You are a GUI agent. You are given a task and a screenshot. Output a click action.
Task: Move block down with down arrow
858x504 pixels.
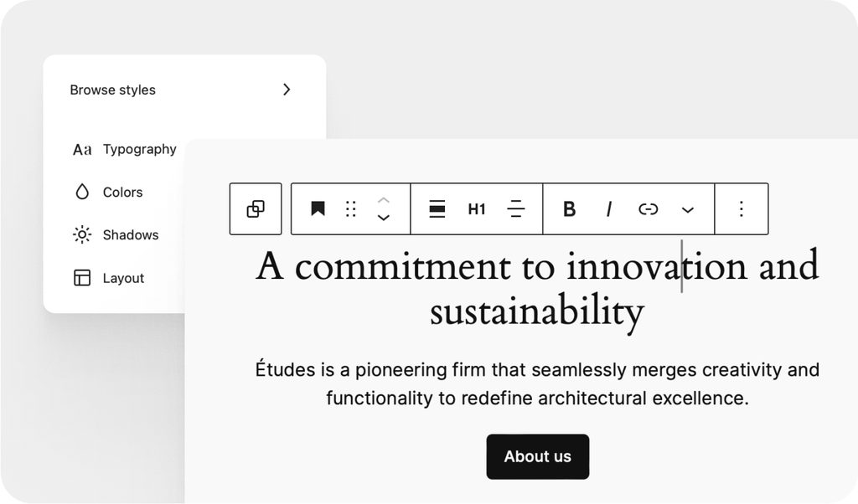pyautogui.click(x=384, y=219)
